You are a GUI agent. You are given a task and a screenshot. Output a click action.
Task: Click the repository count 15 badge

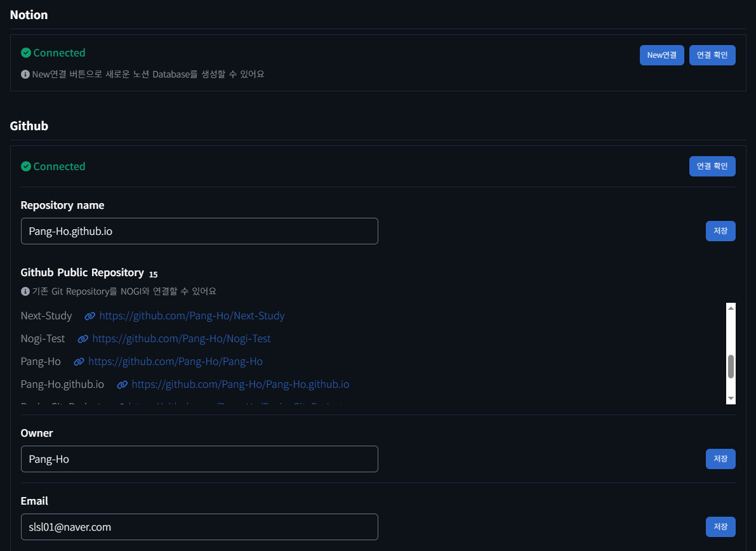click(x=154, y=274)
